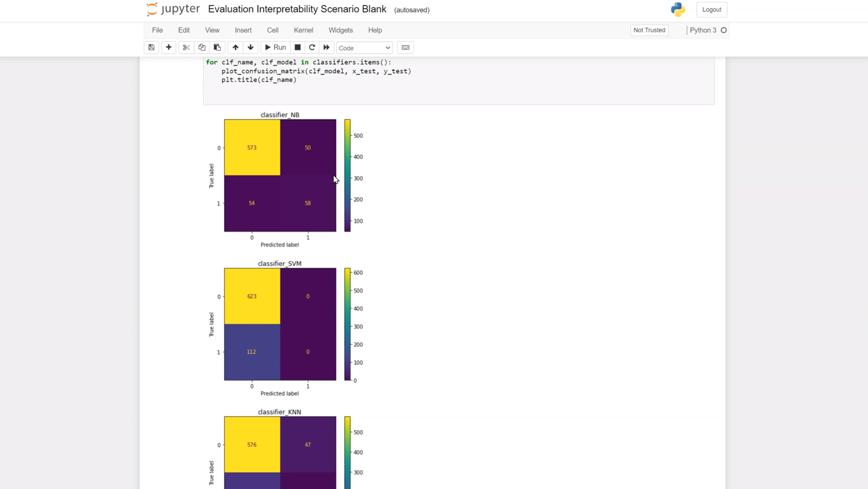
Task: Click the Logout button
Action: point(711,10)
